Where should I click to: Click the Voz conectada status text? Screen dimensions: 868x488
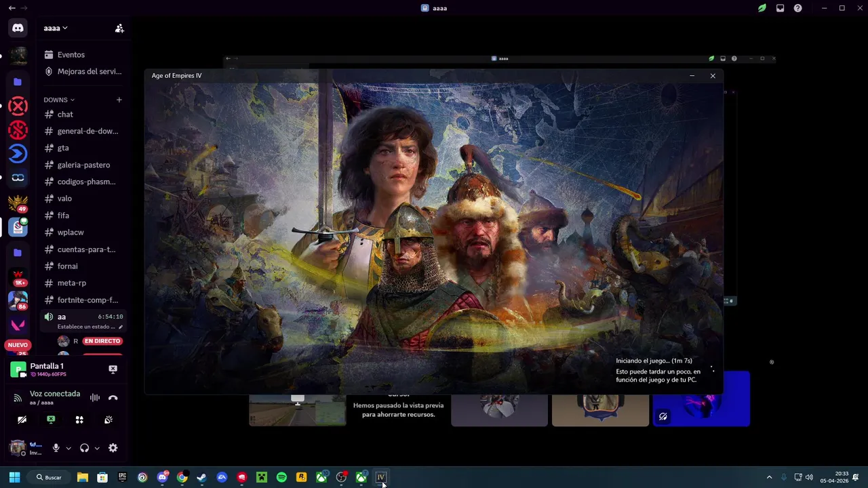coord(55,394)
